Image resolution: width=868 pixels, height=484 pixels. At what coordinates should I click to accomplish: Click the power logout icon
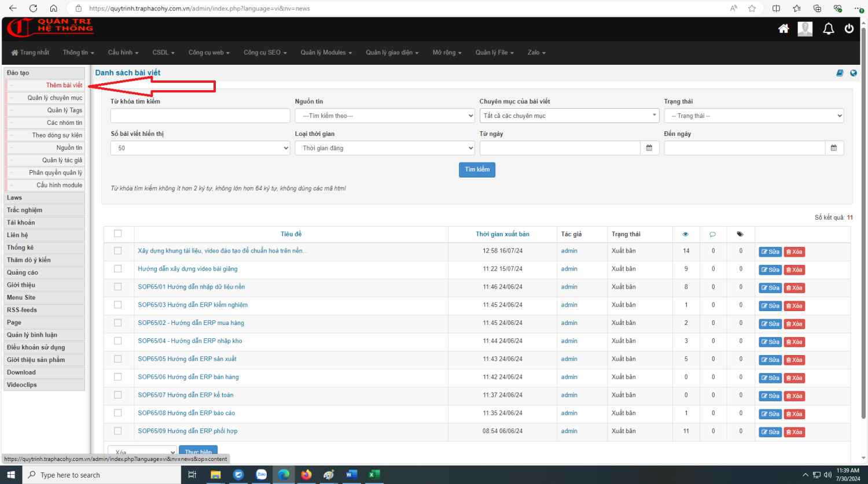849,29
